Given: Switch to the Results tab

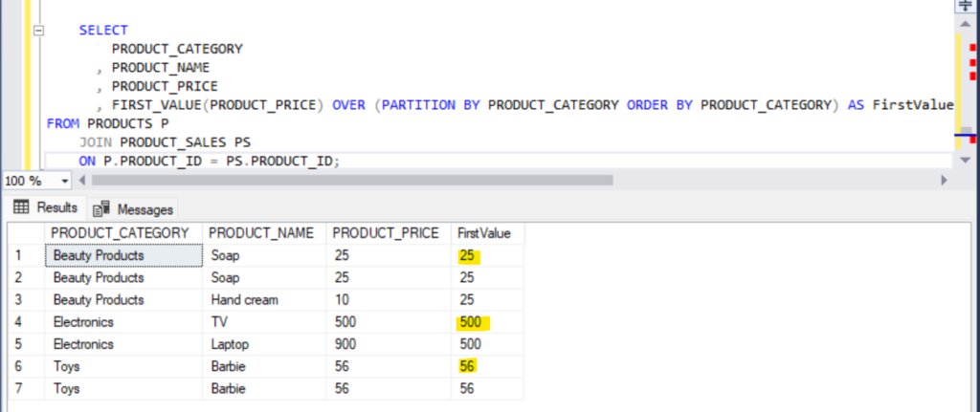Looking at the screenshot, I should (46, 207).
